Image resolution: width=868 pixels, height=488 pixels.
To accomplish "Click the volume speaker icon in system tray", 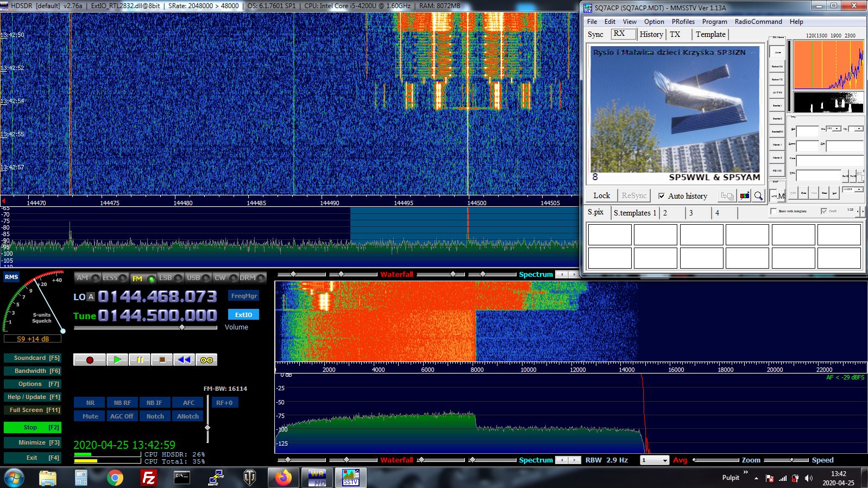I will click(809, 478).
